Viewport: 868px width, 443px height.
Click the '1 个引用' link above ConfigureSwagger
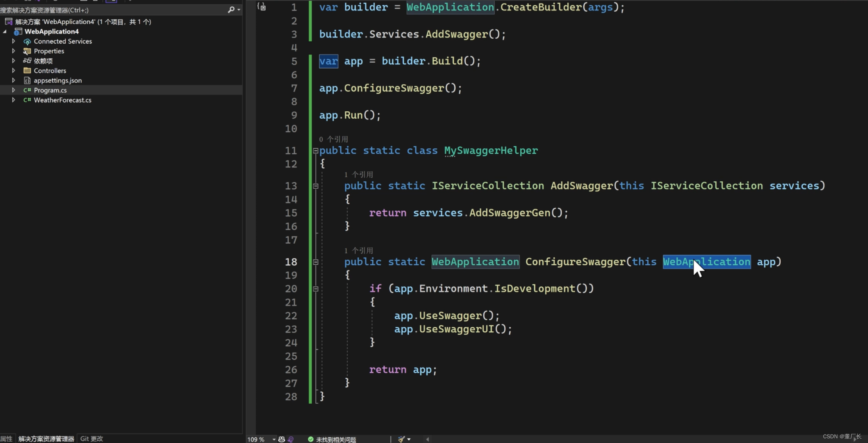tap(358, 250)
